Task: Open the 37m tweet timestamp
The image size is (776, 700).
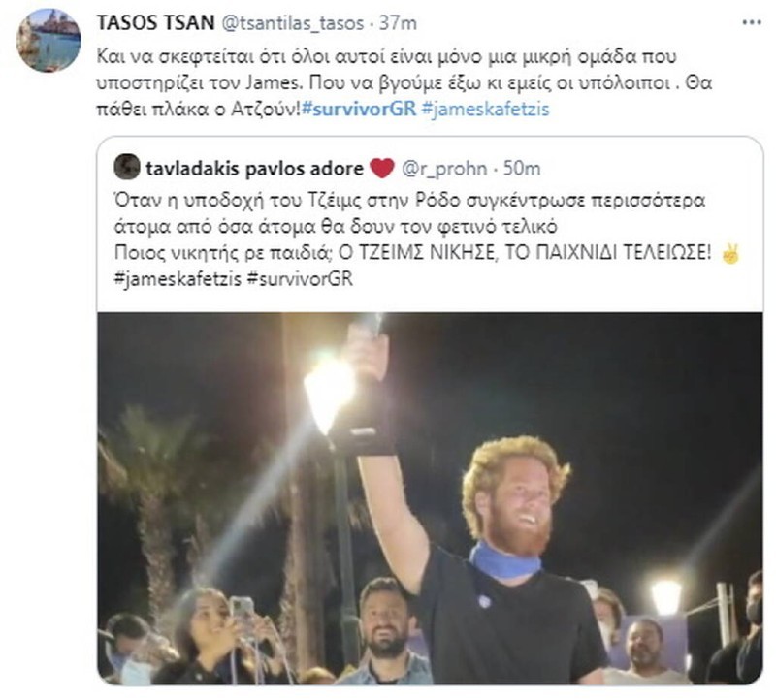Action: pos(398,22)
